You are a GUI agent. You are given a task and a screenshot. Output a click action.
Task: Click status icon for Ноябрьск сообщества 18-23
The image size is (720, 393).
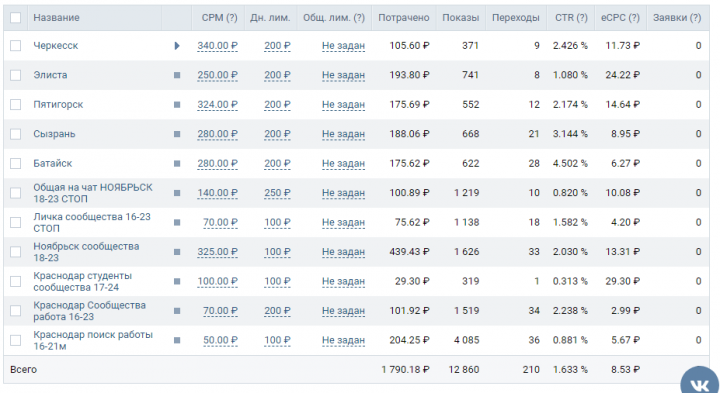pyautogui.click(x=177, y=252)
